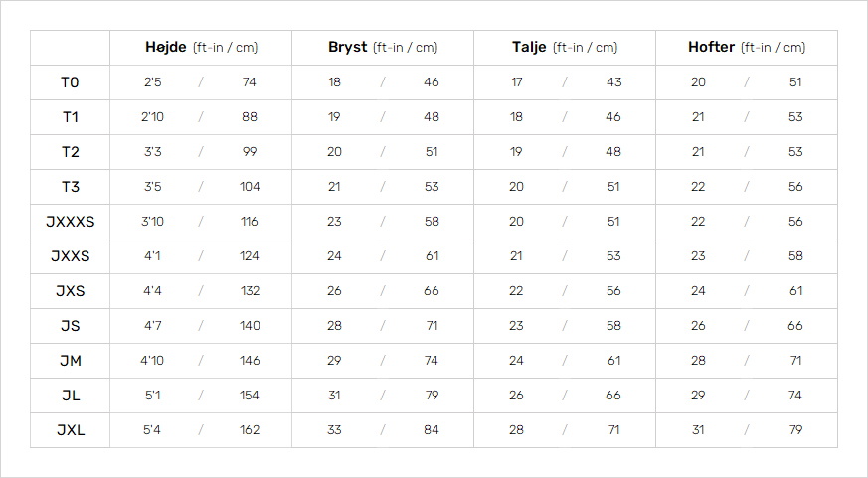The height and width of the screenshot is (478, 868).
Task: Select the T1 size row label
Action: (70, 117)
